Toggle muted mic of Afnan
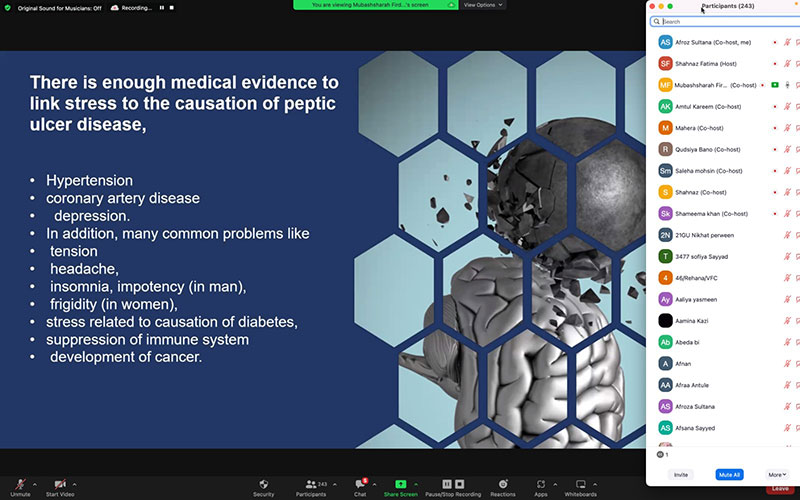The height and width of the screenshot is (500, 800). 787,364
